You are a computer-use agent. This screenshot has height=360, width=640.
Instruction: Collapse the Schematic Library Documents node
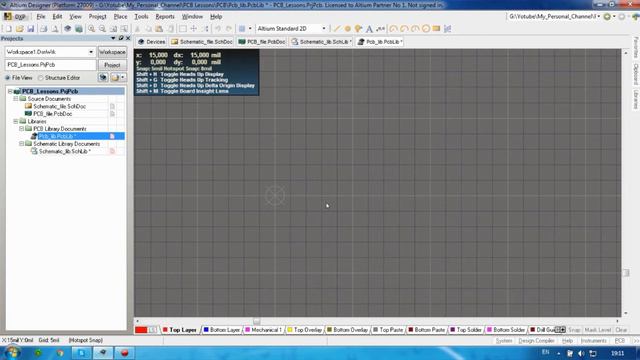click(22, 144)
